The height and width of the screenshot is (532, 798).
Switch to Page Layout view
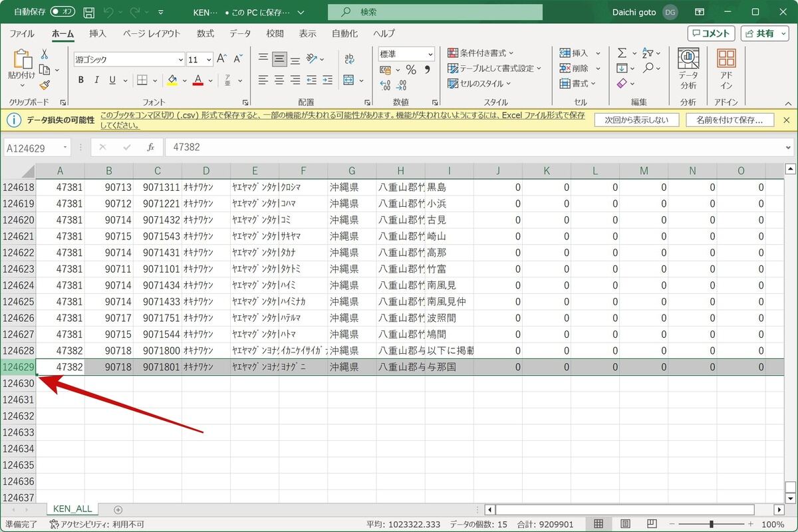624,524
